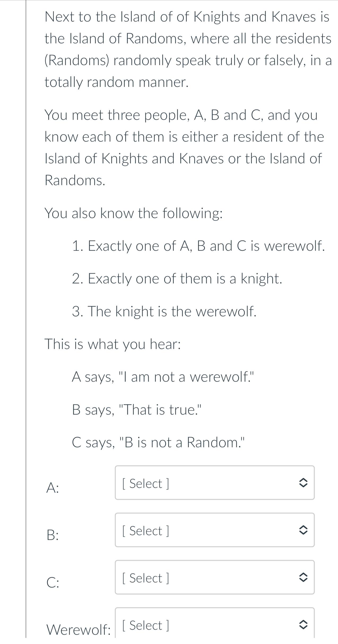Viewport: 338px width, 644px height.
Task: Open the dropdown next to label A
Action: pyautogui.click(x=214, y=483)
